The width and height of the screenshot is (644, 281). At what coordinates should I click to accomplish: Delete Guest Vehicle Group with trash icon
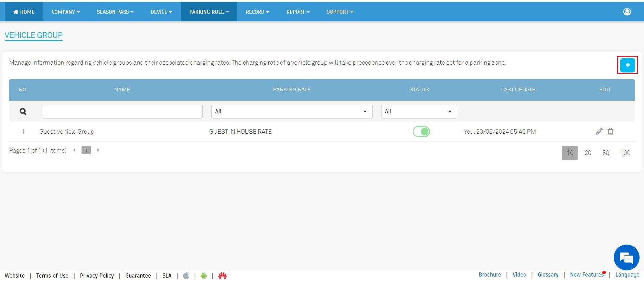click(610, 131)
